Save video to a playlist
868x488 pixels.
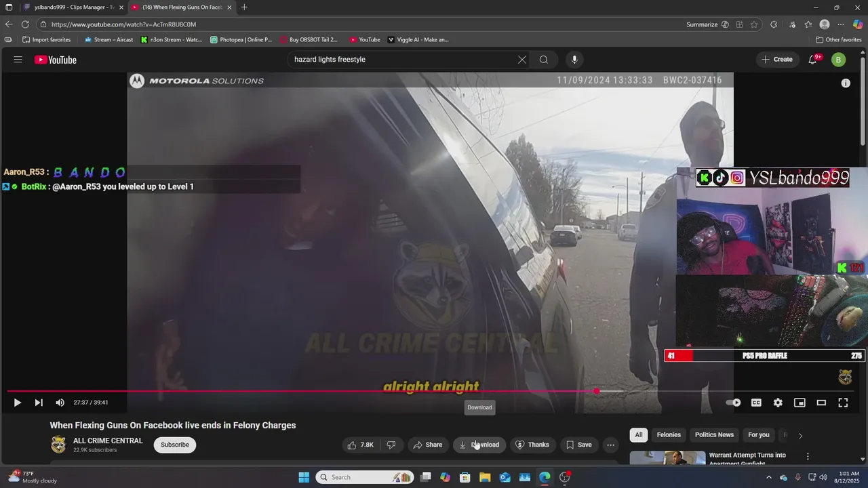pyautogui.click(x=579, y=445)
